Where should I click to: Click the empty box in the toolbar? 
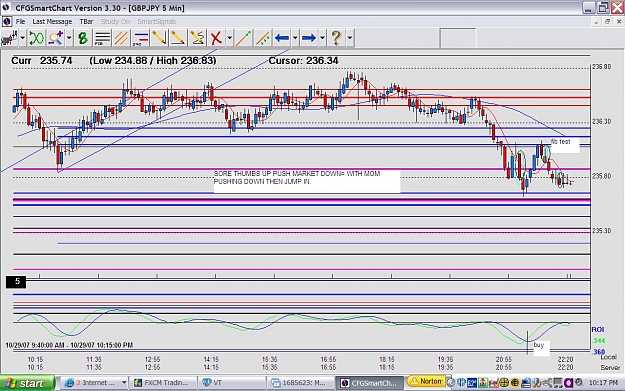458,39
